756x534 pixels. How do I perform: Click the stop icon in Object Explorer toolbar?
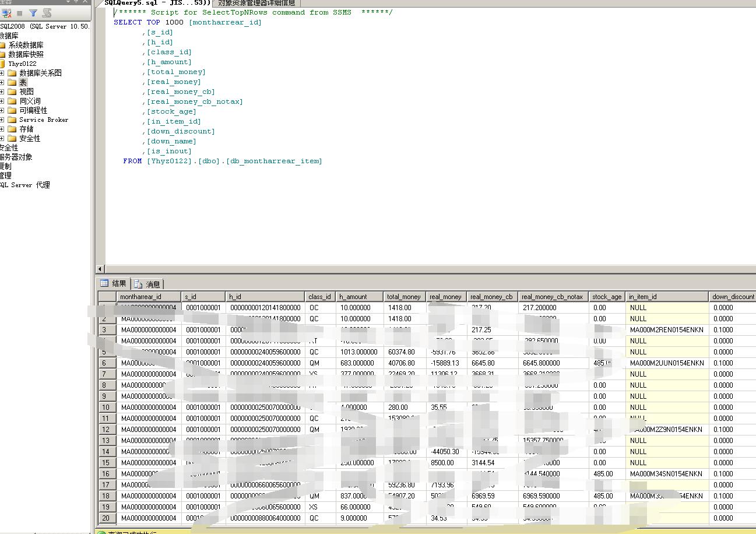20,12
